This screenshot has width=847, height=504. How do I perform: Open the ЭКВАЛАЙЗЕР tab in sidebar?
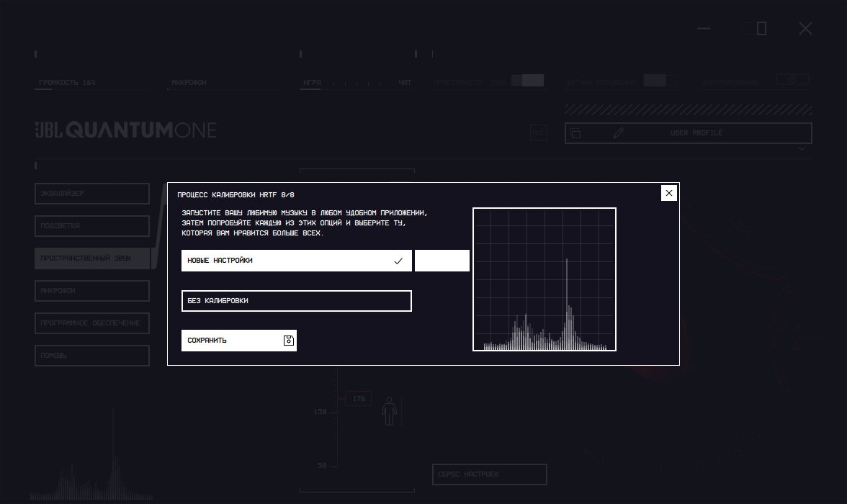92,194
